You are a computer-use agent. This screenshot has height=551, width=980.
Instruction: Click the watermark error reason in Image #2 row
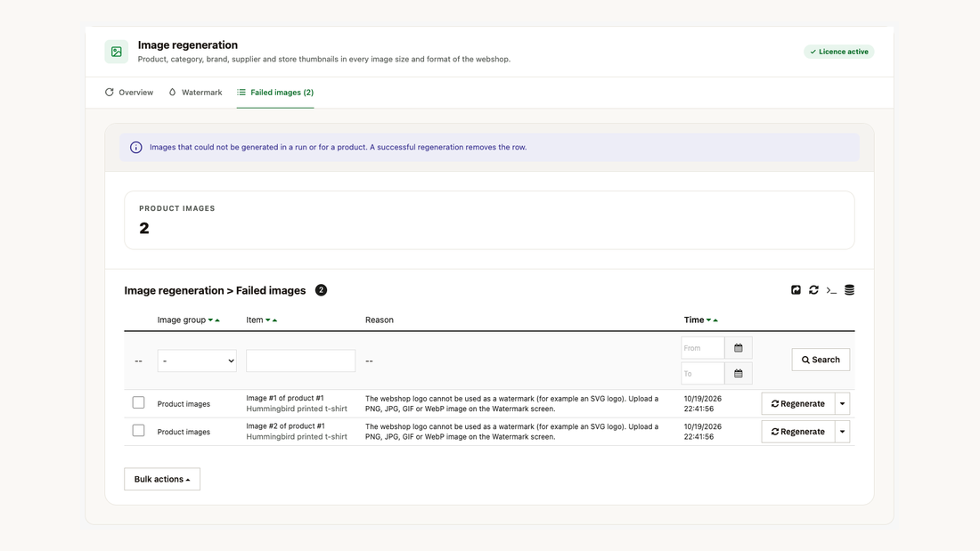pyautogui.click(x=512, y=432)
